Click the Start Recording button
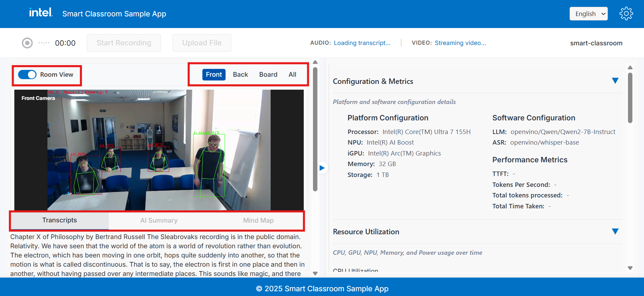This screenshot has width=644, height=296. (x=124, y=43)
